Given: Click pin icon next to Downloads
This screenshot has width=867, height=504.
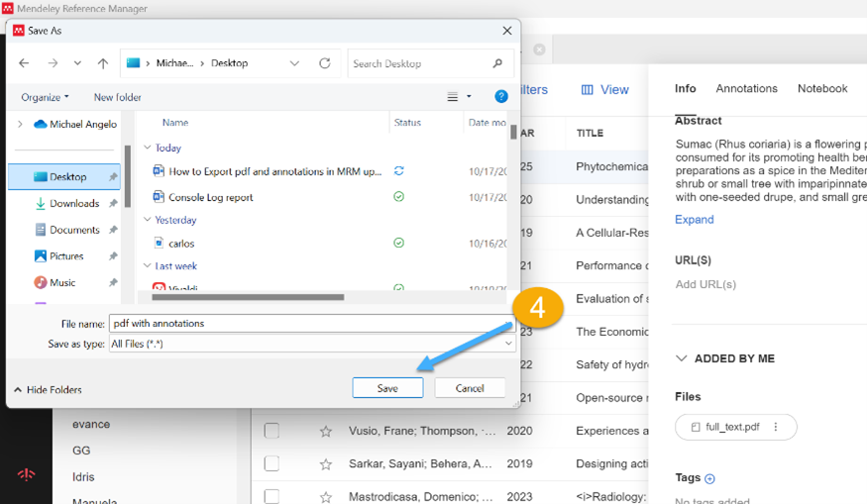Looking at the screenshot, I should point(113,203).
